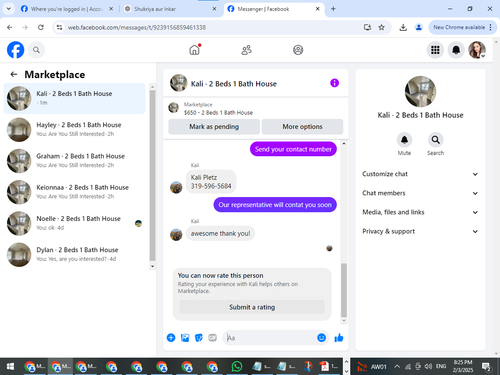The height and width of the screenshot is (375, 500).
Task: Bookmark this page with star icon
Action: [382, 27]
